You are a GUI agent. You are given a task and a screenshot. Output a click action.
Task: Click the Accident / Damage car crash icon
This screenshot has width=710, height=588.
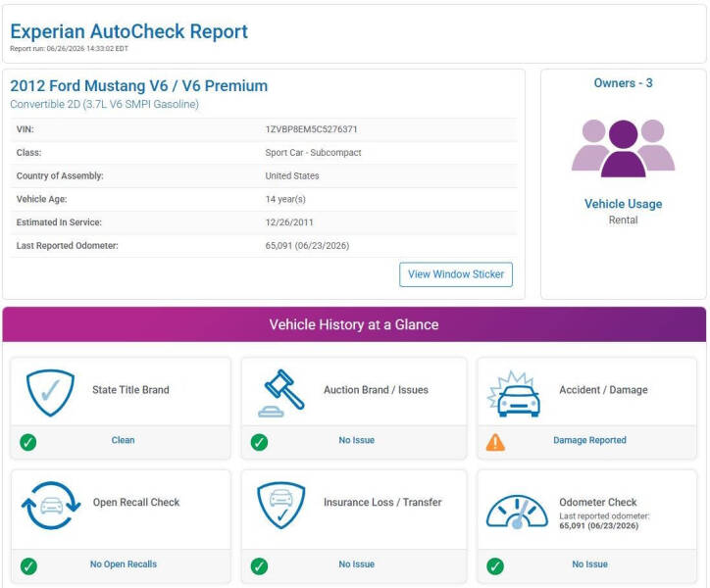click(514, 394)
